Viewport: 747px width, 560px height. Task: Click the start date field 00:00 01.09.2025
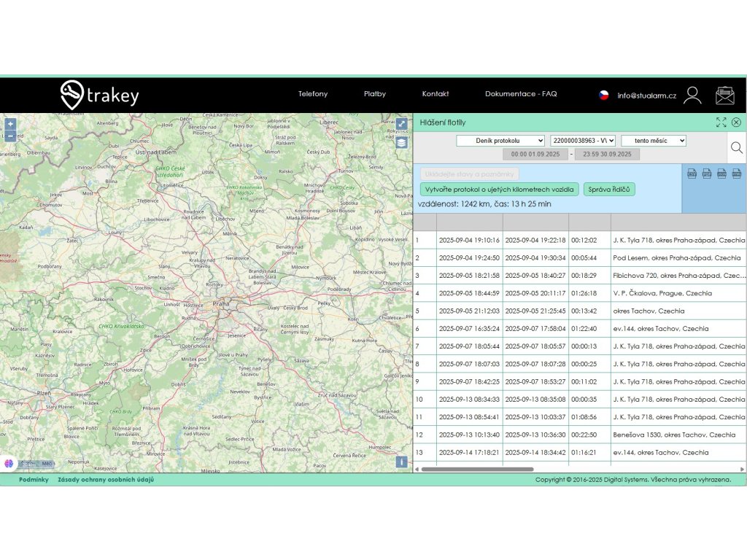tap(535, 155)
